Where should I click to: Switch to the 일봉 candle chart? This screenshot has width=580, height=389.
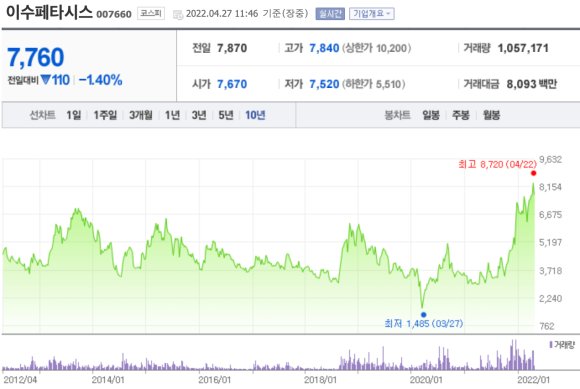[431, 115]
